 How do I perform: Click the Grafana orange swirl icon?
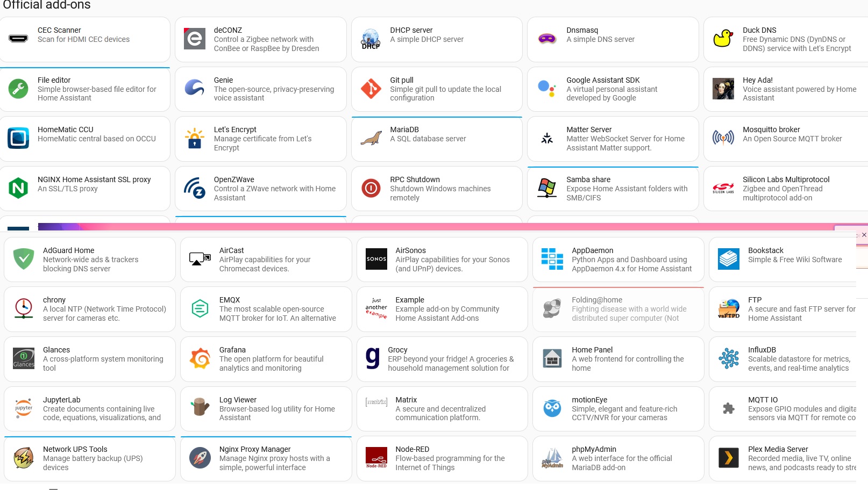[200, 358]
